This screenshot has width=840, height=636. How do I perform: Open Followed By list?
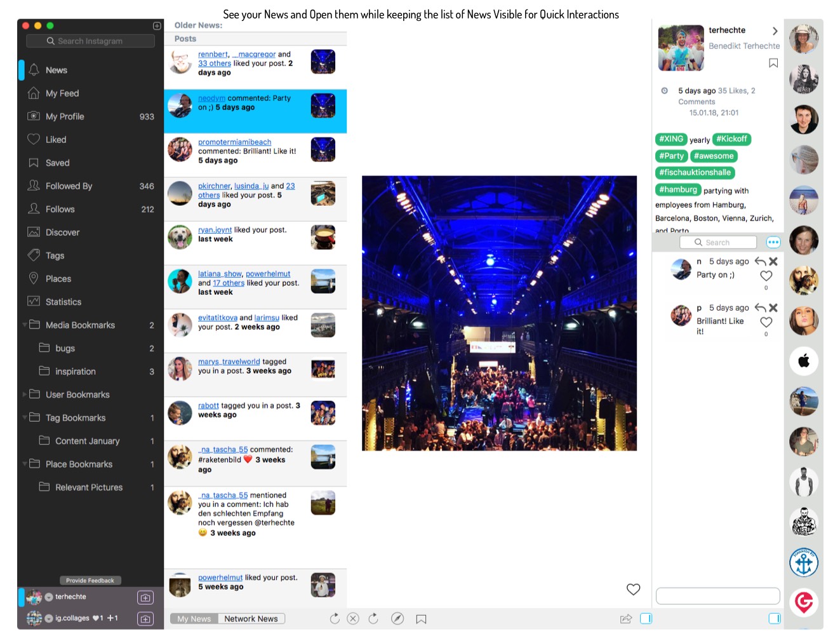point(90,186)
